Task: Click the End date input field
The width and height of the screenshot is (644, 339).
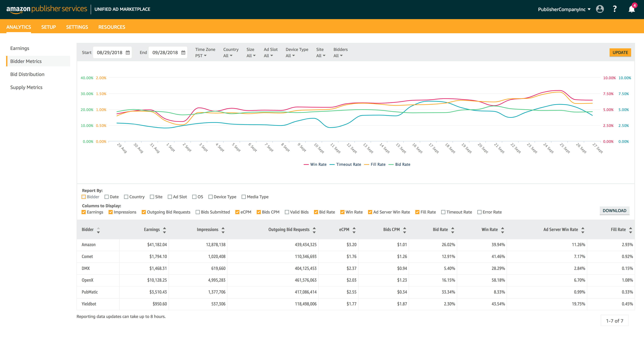Action: (x=168, y=53)
